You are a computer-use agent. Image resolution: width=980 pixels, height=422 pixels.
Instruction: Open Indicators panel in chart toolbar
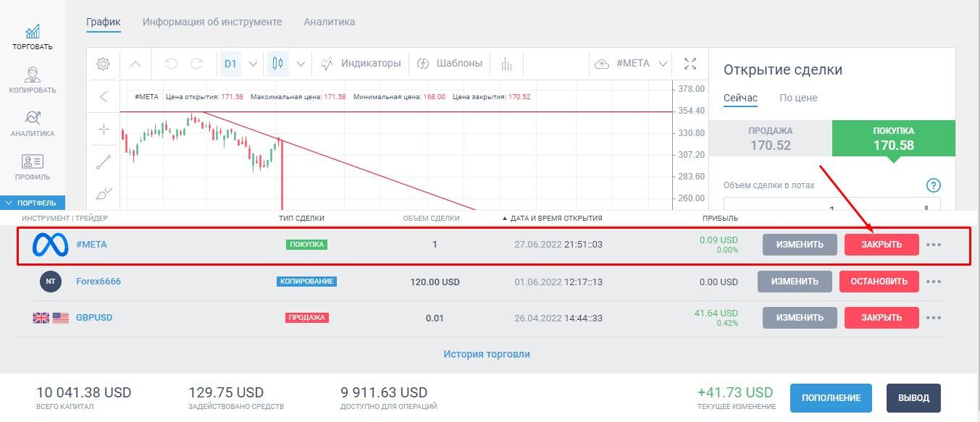361,64
